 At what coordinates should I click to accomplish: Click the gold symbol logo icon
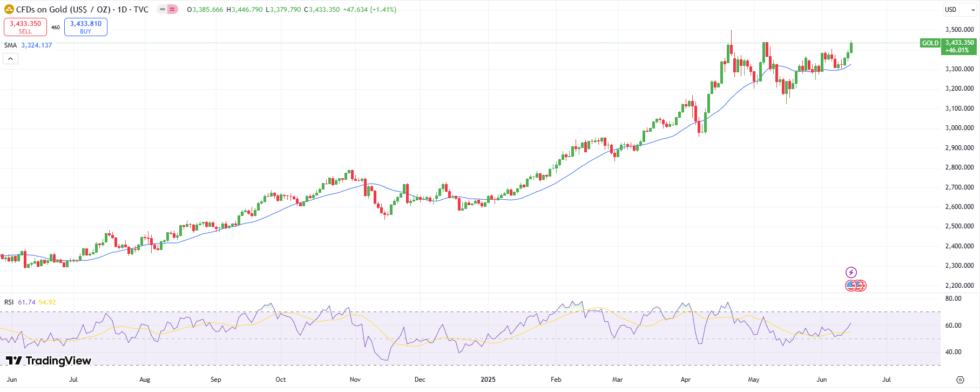click(9, 9)
